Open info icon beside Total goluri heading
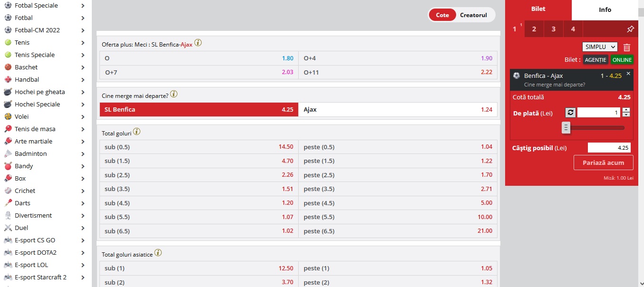 pyautogui.click(x=137, y=132)
